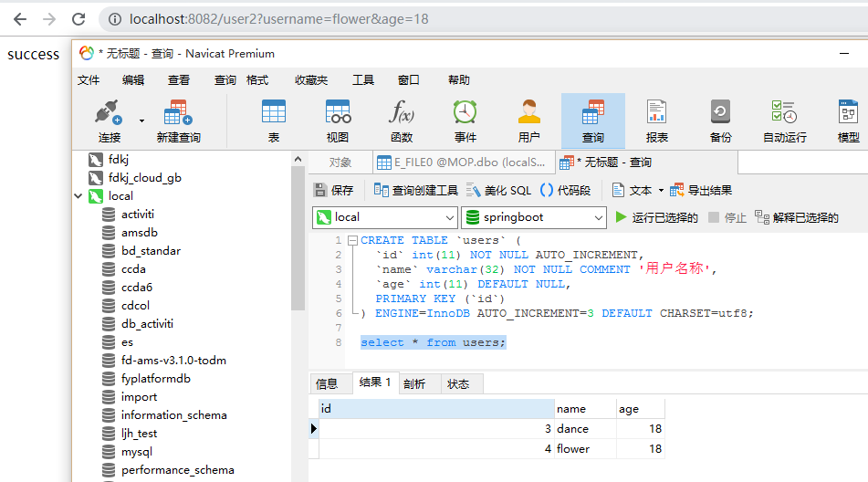868x482 pixels.
Task: Save the query with 保存 button
Action: click(x=333, y=191)
